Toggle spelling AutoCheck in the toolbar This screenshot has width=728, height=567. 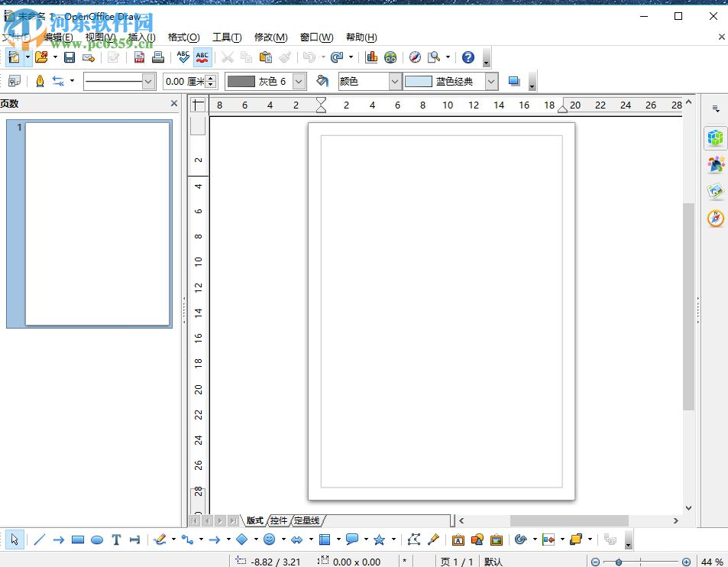[202, 57]
